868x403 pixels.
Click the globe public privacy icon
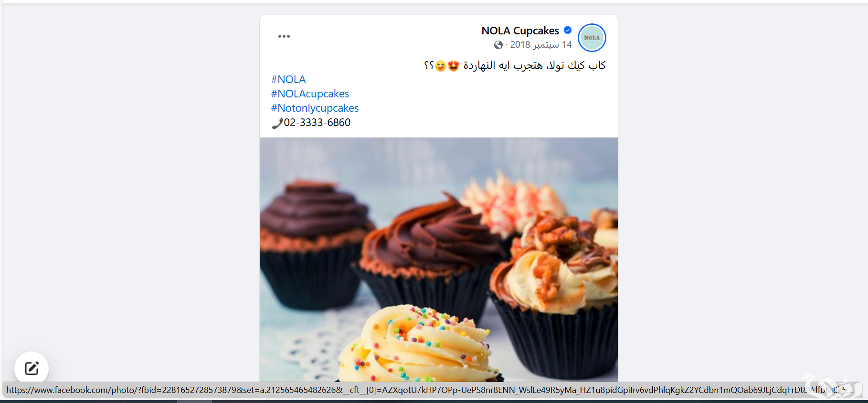point(498,45)
